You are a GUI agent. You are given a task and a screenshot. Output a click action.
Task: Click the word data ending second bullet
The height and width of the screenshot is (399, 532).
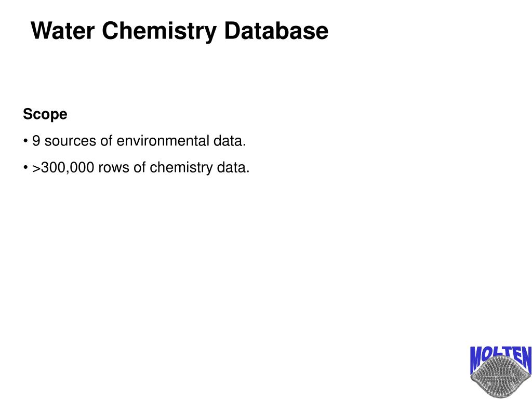[x=231, y=168]
